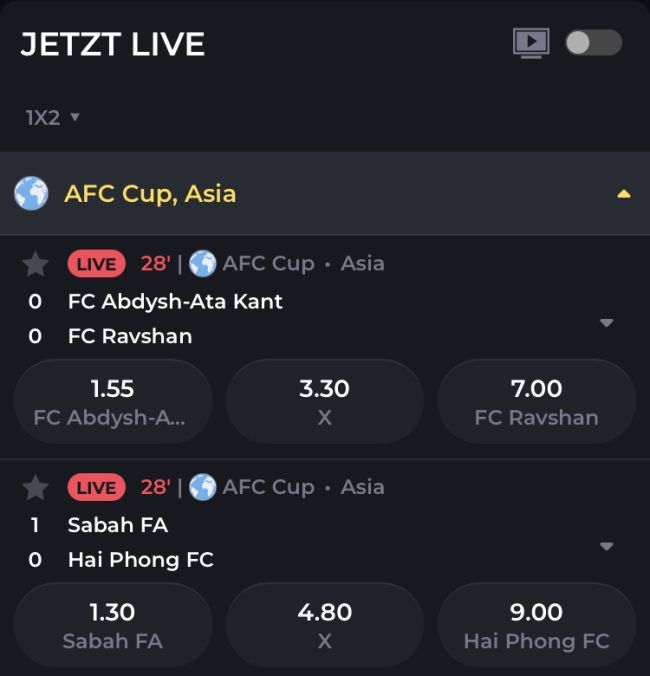
Task: Pick Hai Phong FC win at 9.00
Action: click(x=536, y=625)
